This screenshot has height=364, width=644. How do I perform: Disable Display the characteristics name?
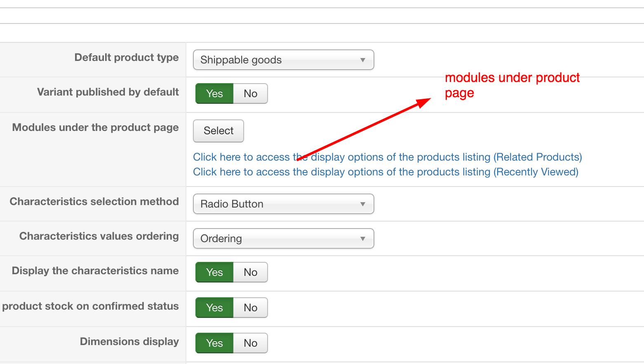250,272
